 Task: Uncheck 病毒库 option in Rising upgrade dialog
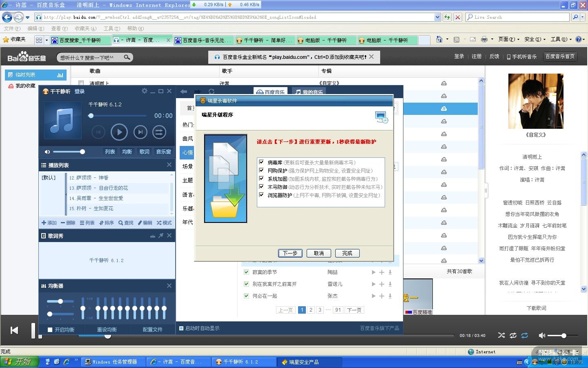[261, 162]
